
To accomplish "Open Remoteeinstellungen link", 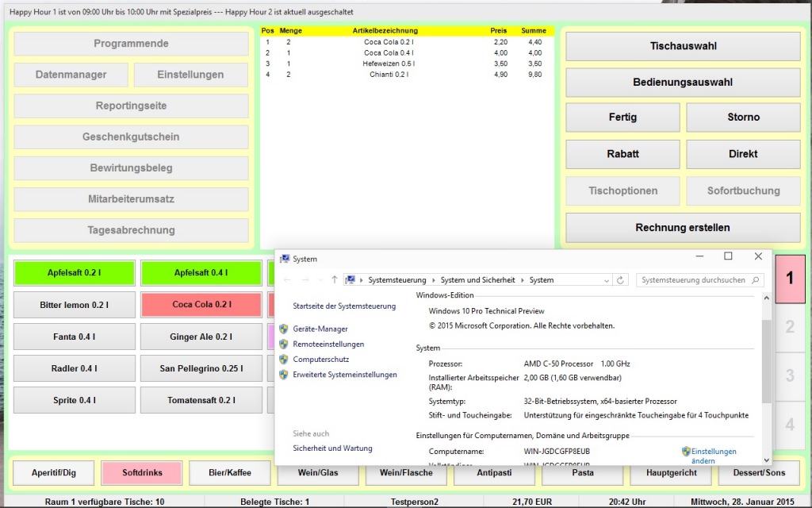I will point(328,344).
